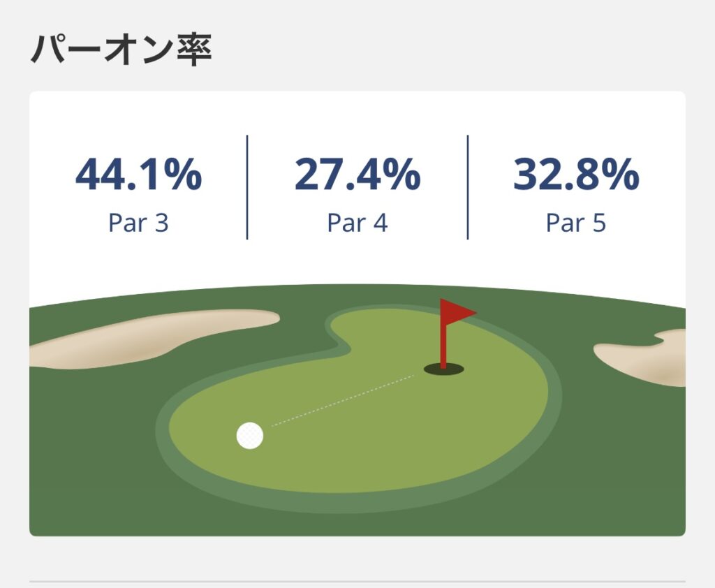
Task: Tap the 27.4% value
Action: (x=357, y=175)
